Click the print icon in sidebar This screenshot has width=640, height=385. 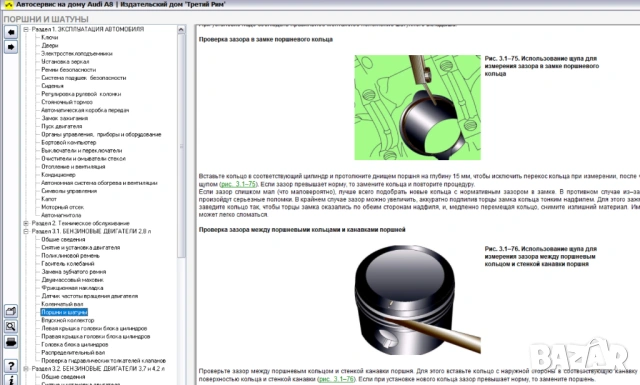point(11,342)
